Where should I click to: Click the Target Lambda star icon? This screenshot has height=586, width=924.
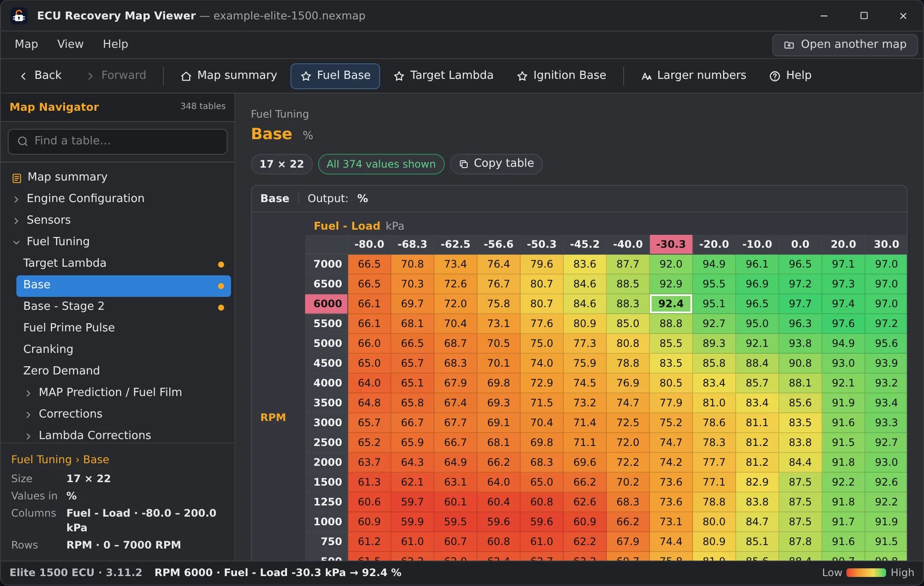tap(399, 76)
